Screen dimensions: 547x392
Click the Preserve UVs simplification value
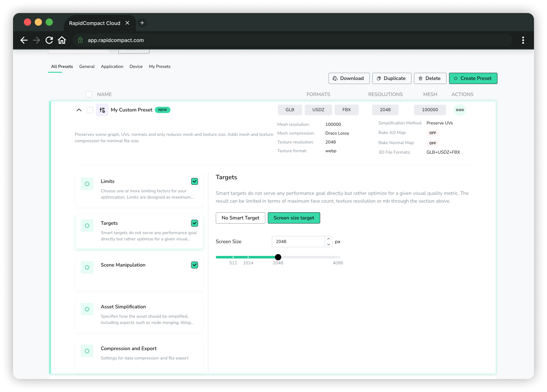point(440,123)
